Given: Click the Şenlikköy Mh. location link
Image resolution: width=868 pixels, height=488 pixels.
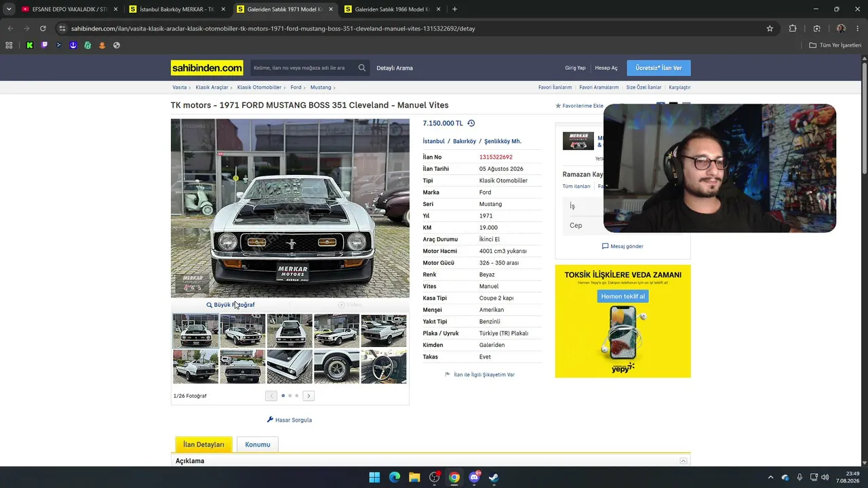Looking at the screenshot, I should tap(502, 141).
